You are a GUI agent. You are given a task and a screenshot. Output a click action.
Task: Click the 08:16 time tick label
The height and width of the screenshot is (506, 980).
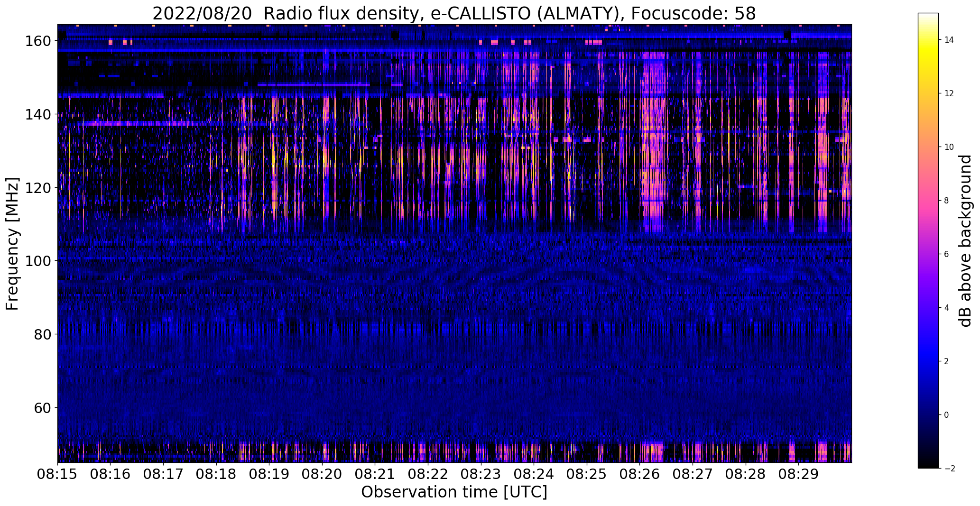click(111, 474)
